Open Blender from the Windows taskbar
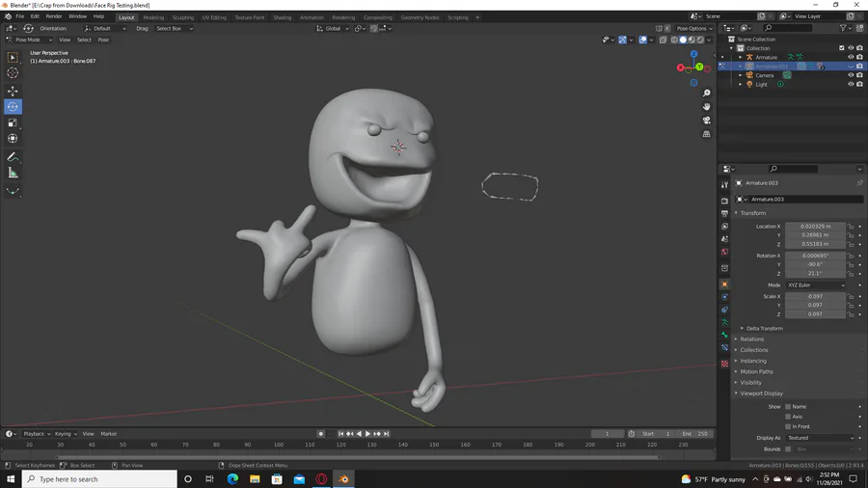Viewport: 868px width, 488px height. coord(343,479)
